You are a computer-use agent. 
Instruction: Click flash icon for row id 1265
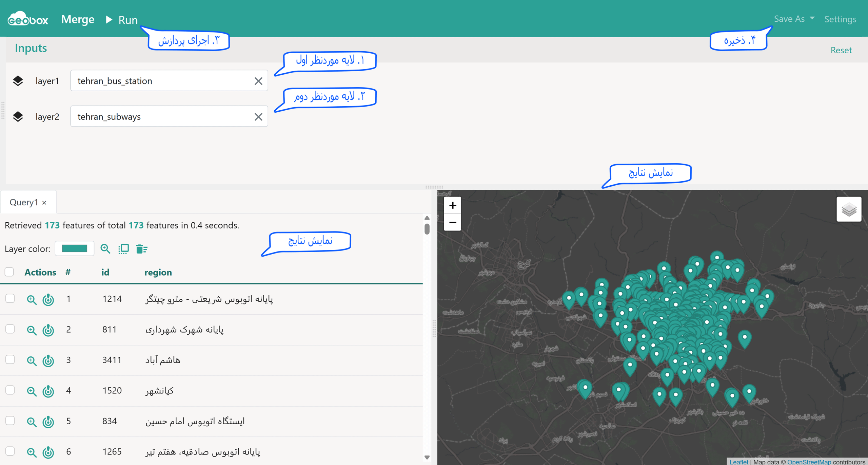click(48, 452)
